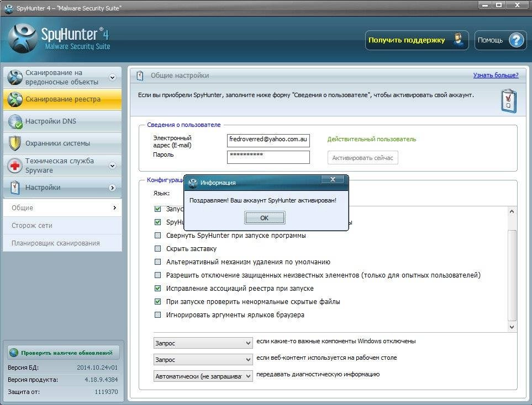The height and width of the screenshot is (405, 532).
Task: Click the product version 4.18.9.4384
Action: (x=101, y=380)
